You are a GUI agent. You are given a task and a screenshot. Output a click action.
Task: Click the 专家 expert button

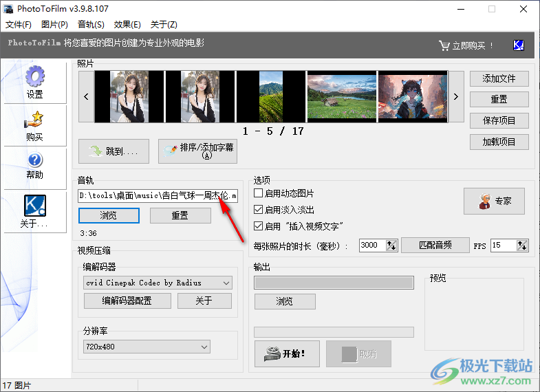494,201
